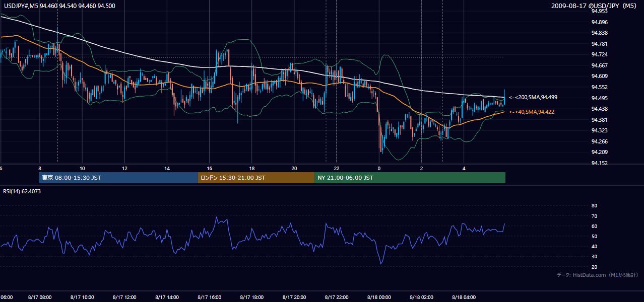
Task: Click the 94.152 price axis label
Action: pyautogui.click(x=600, y=163)
